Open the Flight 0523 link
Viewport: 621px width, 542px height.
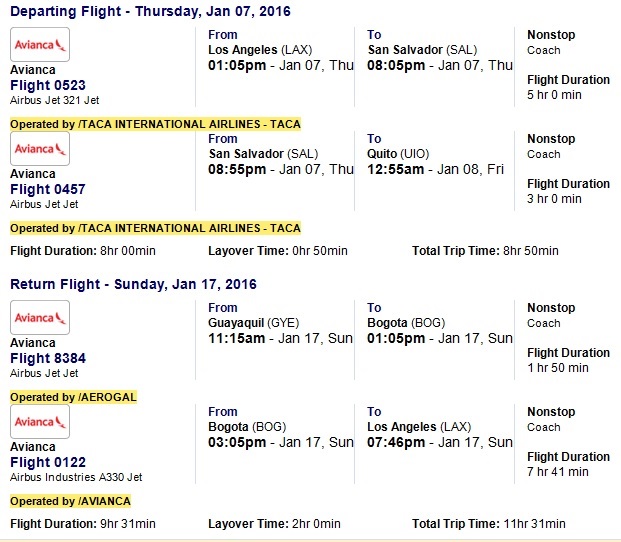48,85
